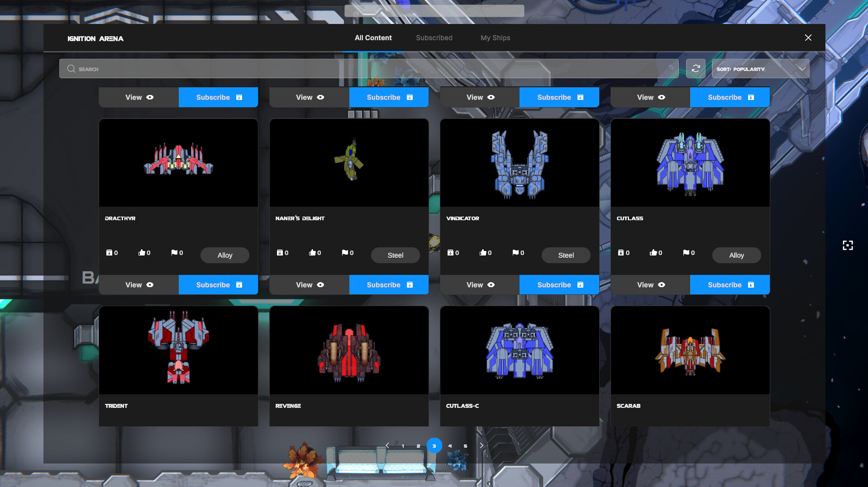Like the Dracthyr ship via thumbs-up icon

pos(142,252)
